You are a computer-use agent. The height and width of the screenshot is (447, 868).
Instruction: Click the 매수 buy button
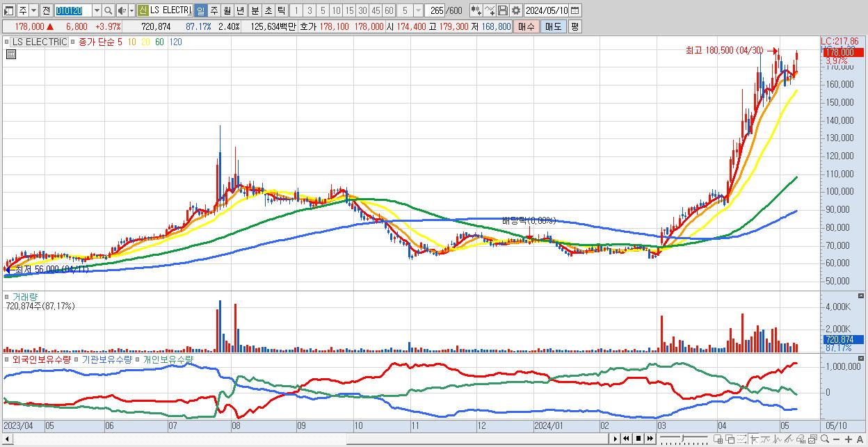pyautogui.click(x=527, y=26)
